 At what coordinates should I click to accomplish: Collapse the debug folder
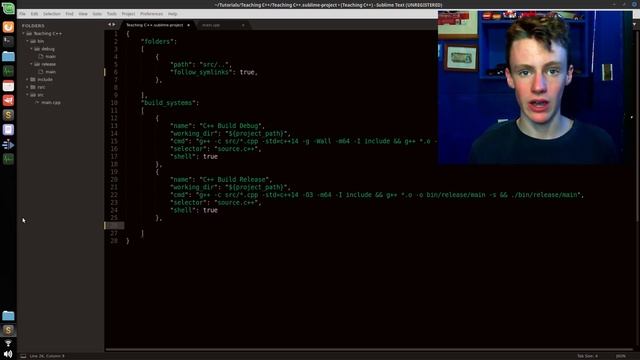pyautogui.click(x=31, y=49)
